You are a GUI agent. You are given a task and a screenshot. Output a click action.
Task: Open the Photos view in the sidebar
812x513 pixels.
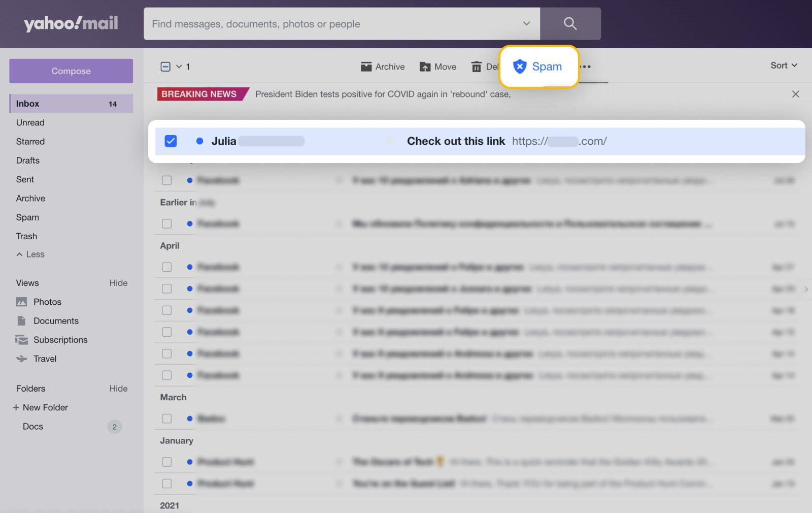point(46,301)
